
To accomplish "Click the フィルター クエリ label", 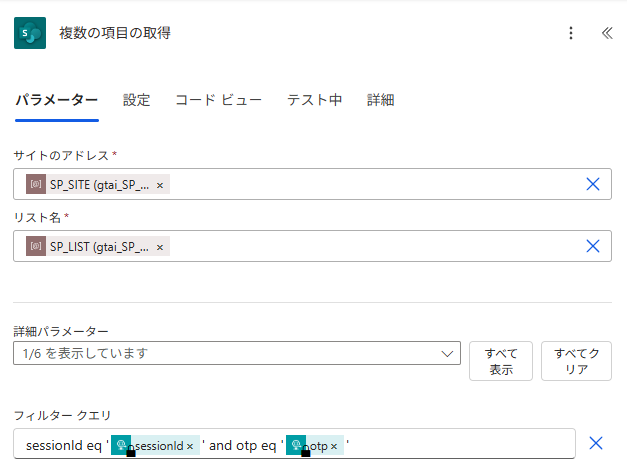I will 62,416.
